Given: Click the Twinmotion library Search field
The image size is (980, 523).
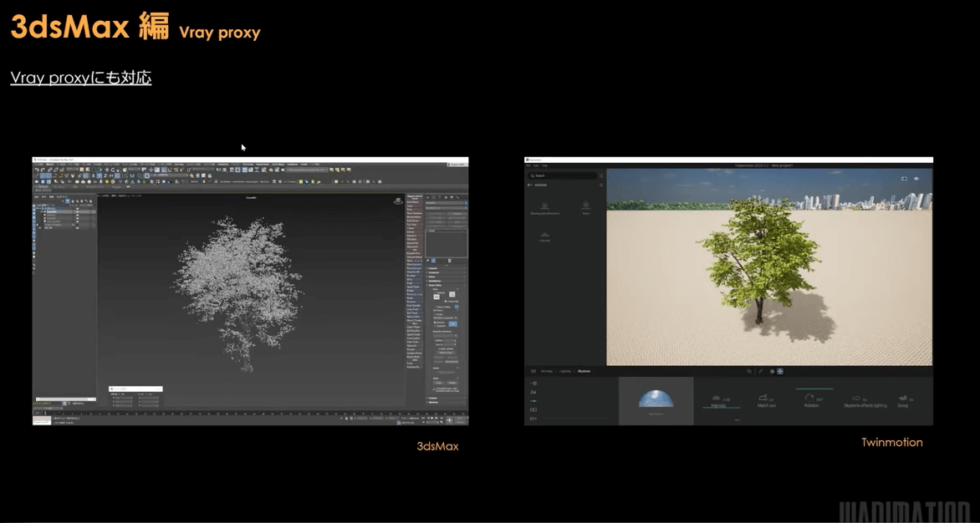Looking at the screenshot, I should 563,176.
